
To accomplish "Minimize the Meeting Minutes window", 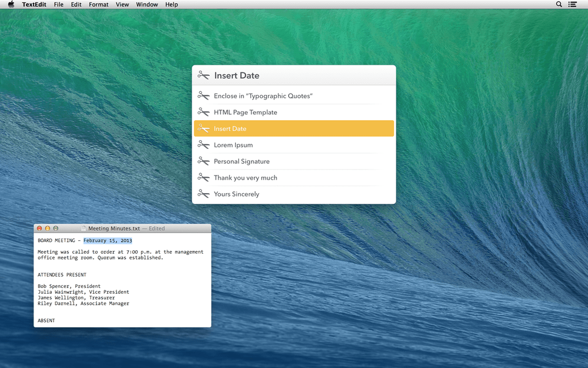I will pos(48,228).
